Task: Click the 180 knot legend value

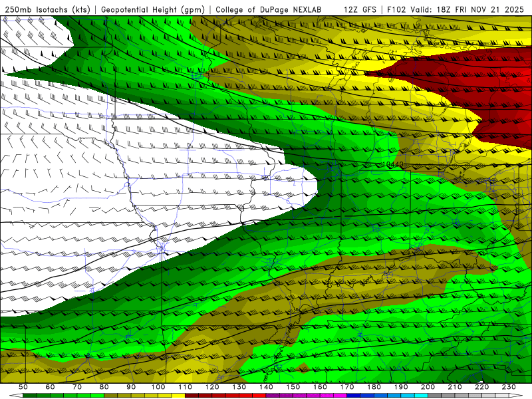Action: click(x=374, y=387)
